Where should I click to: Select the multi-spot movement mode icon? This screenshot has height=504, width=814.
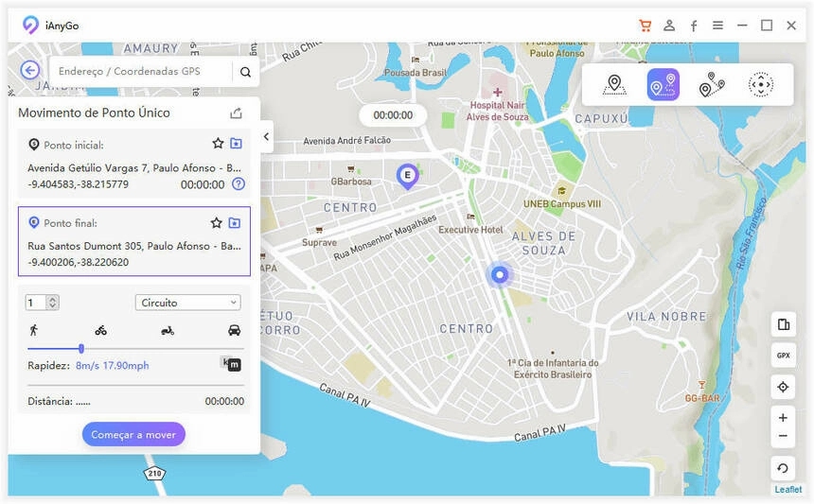tap(712, 84)
